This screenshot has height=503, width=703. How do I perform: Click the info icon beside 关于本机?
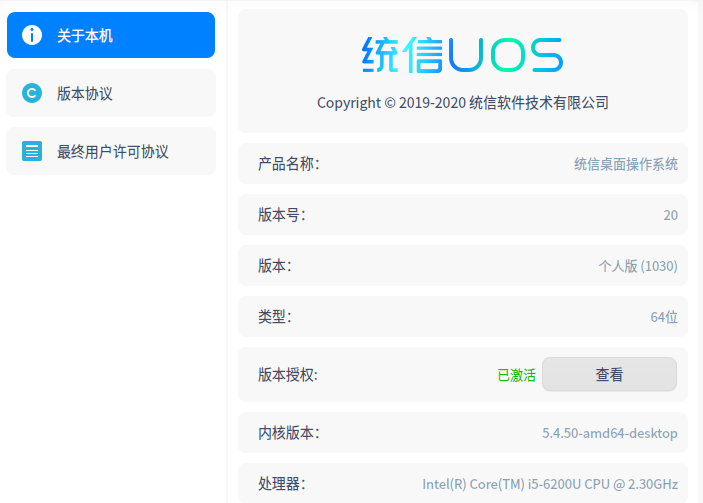tap(32, 36)
